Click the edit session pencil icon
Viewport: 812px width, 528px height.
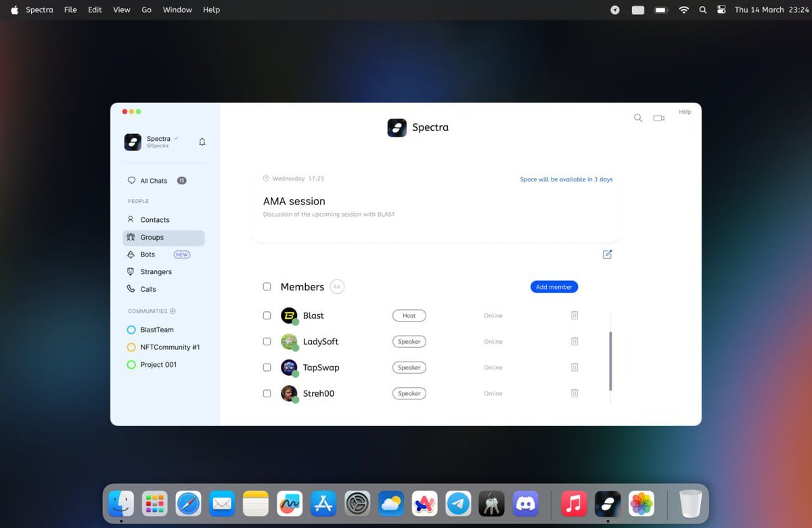point(607,255)
